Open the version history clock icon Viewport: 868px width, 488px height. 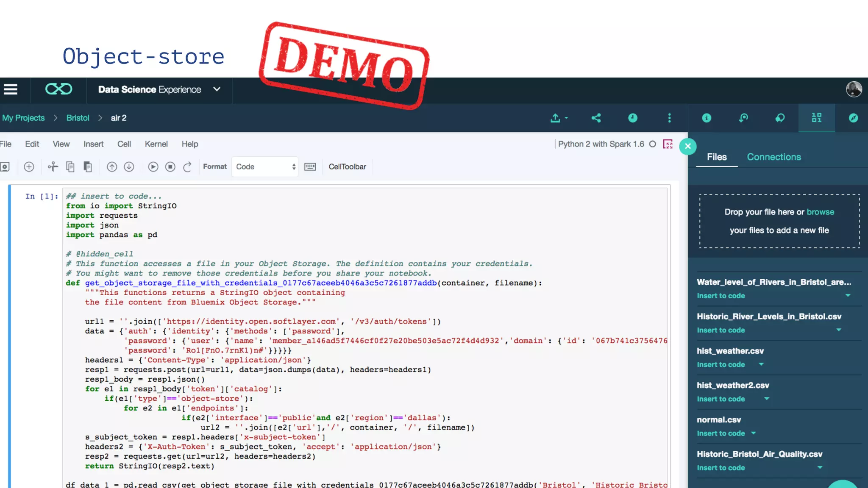tap(632, 118)
